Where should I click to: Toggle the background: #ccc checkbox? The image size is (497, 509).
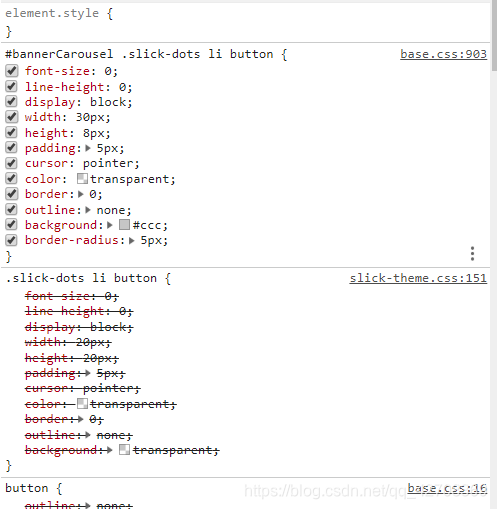(x=11, y=225)
